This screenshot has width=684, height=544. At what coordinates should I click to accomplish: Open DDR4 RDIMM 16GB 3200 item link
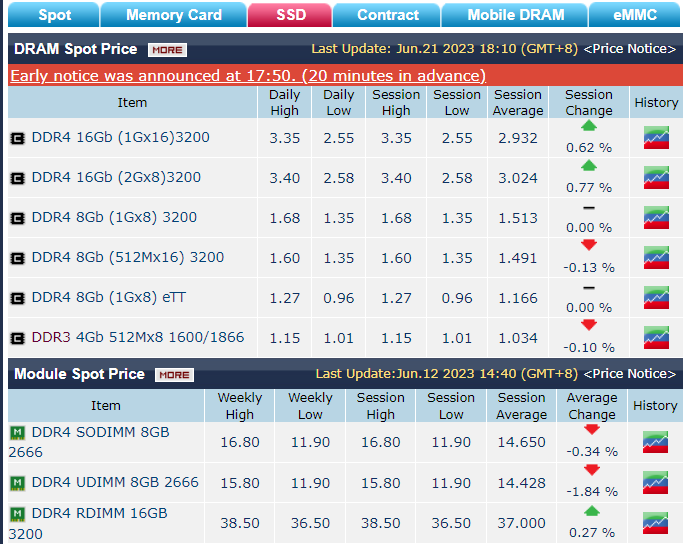click(88, 523)
